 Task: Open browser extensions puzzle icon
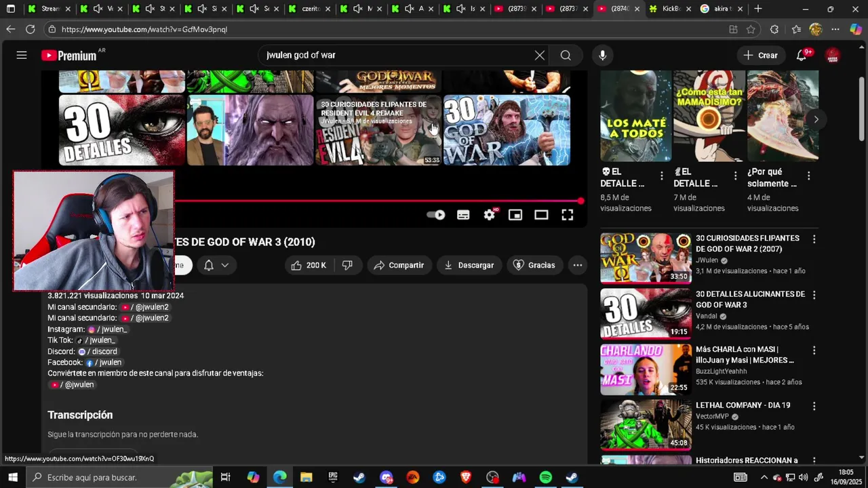tap(774, 29)
